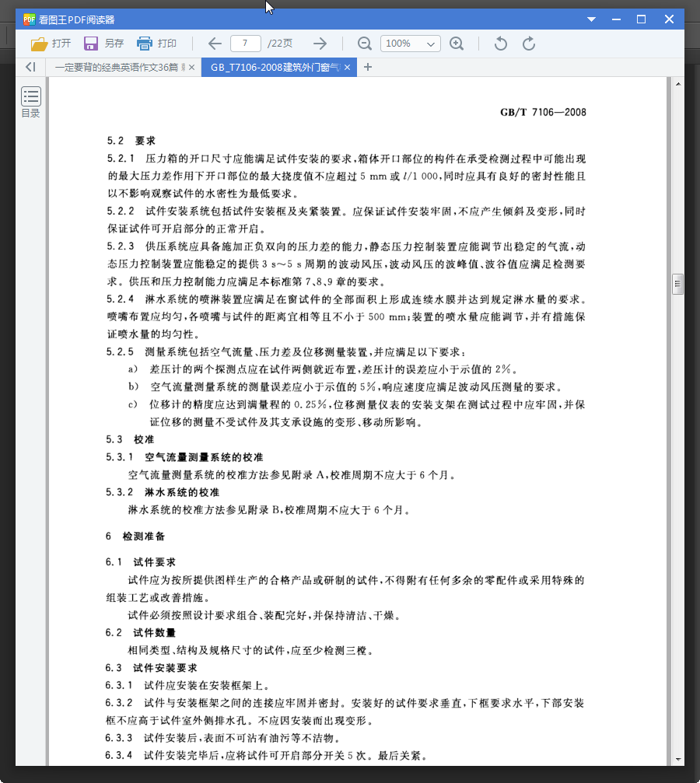Click the heading 6 检测准备
Image resolution: width=700 pixels, height=783 pixels.
coord(135,537)
